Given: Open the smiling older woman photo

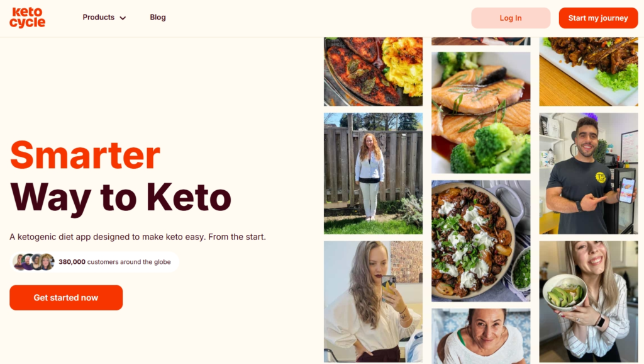Looking at the screenshot, I should pyautogui.click(x=480, y=336).
